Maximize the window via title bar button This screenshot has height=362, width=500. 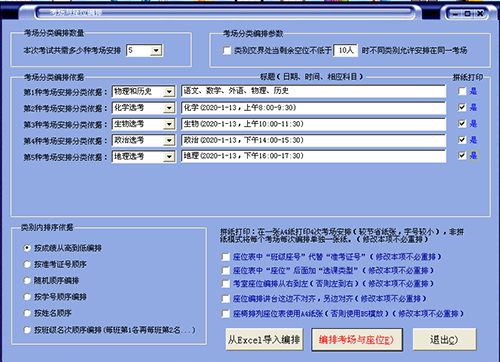coord(468,14)
